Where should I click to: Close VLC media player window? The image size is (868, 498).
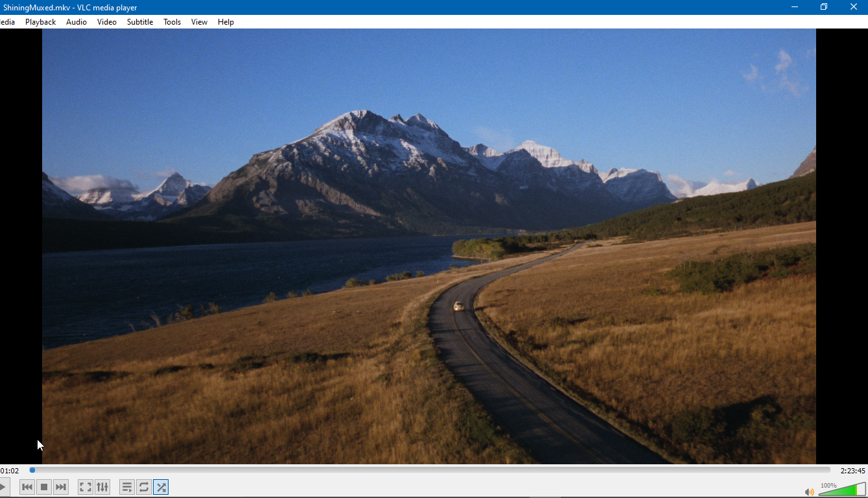(854, 7)
